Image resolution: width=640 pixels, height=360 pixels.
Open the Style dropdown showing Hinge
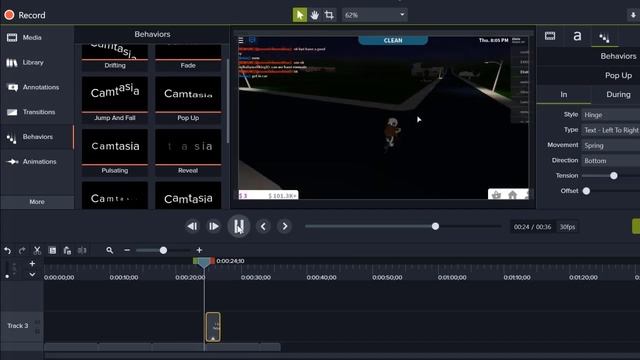[611, 115]
